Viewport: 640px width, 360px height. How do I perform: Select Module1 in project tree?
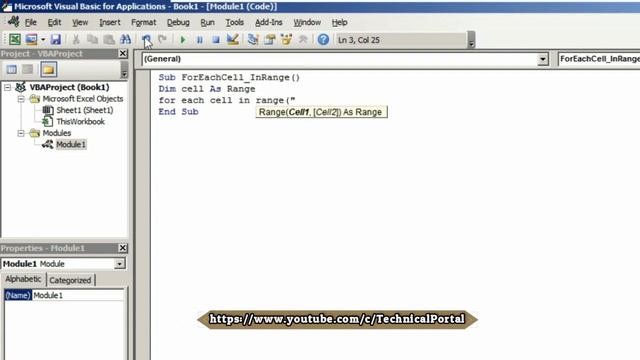tap(71, 144)
